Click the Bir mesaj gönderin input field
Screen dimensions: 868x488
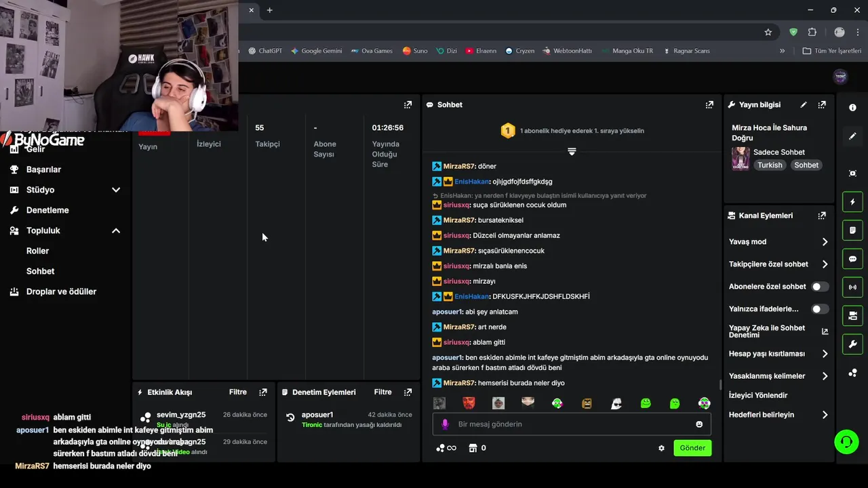[x=572, y=424]
